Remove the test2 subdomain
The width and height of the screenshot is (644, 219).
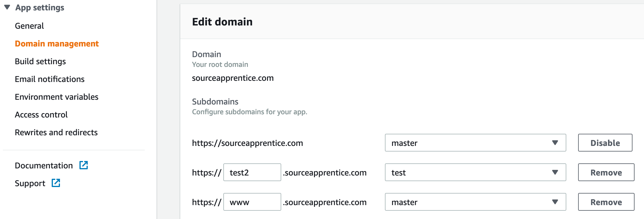point(606,172)
